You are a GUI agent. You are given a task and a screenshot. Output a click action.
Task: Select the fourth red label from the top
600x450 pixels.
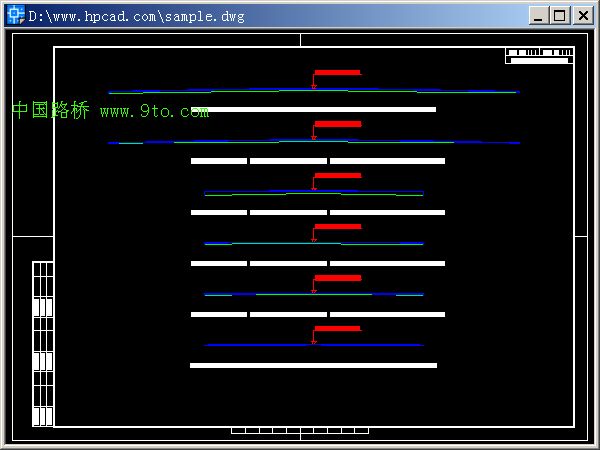[x=337, y=227]
